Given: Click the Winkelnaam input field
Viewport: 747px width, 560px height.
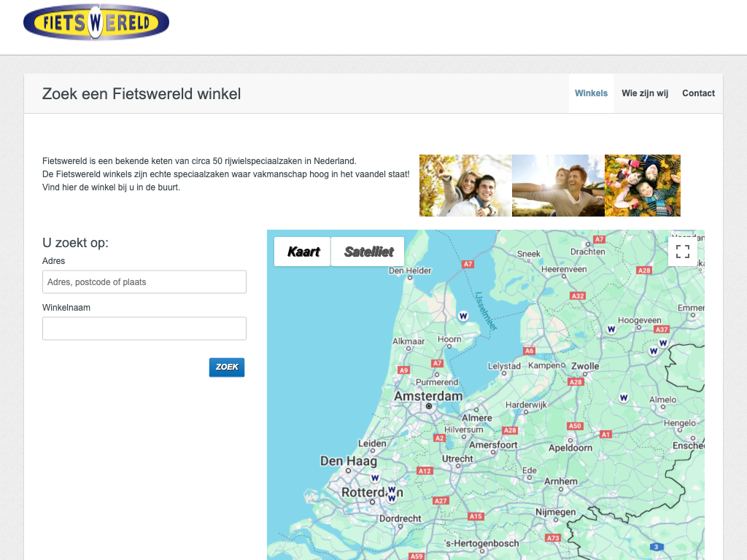Looking at the screenshot, I should click(x=144, y=328).
